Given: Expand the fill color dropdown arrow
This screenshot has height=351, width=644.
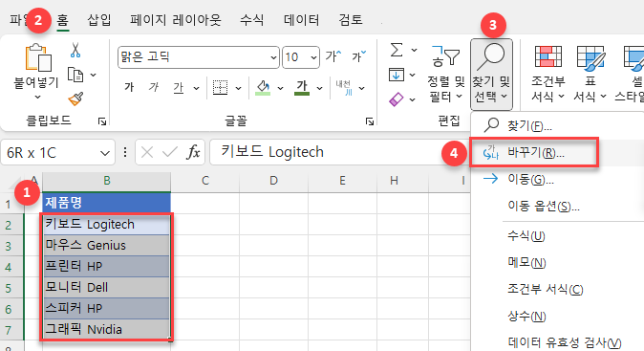Looking at the screenshot, I should click(x=280, y=88).
